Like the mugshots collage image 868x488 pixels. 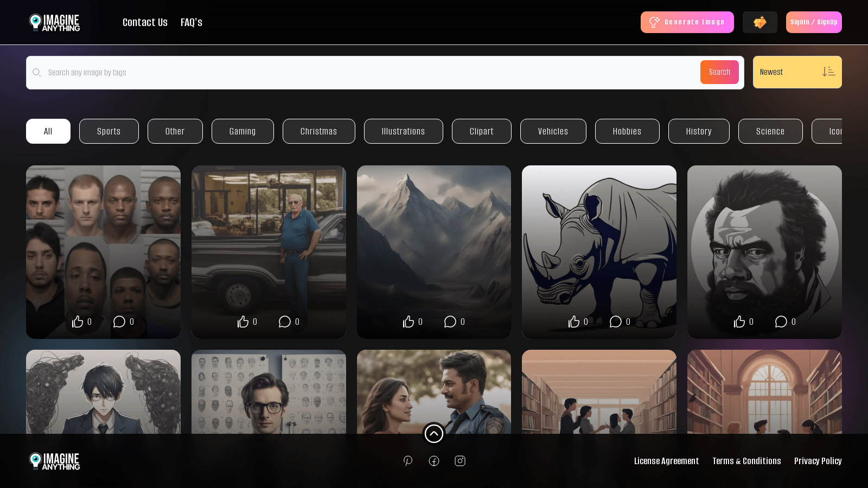(78, 322)
